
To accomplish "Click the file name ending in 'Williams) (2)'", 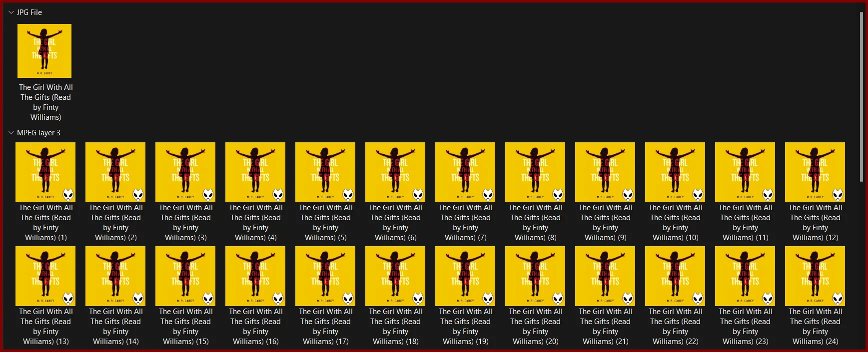I will [116, 223].
